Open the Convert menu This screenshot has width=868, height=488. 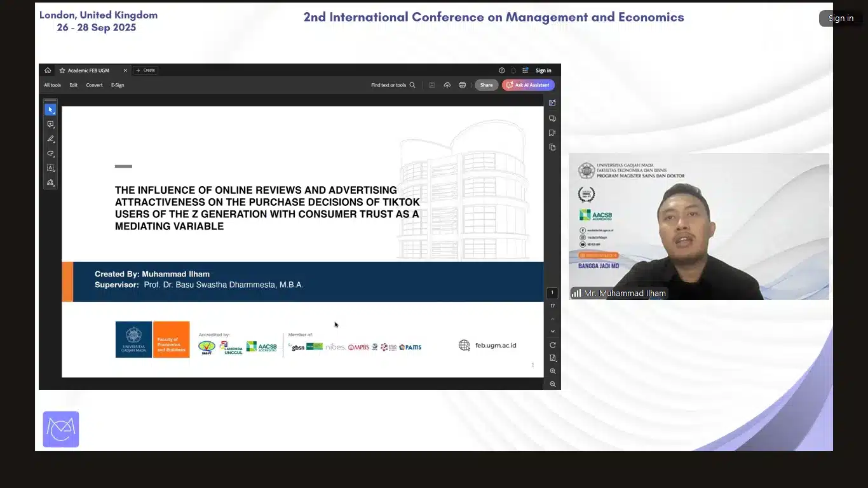94,85
